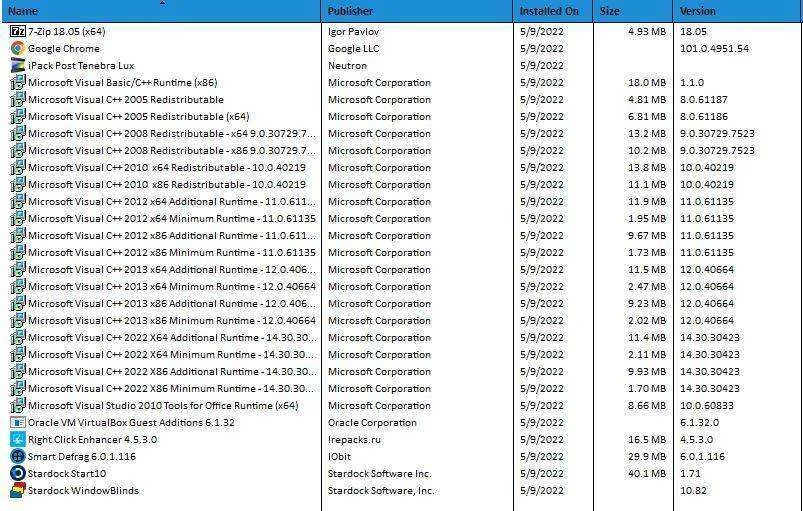Image resolution: width=803 pixels, height=511 pixels.
Task: Click the Oracle VM VirtualBox Guest Additions icon
Action: pos(18,422)
